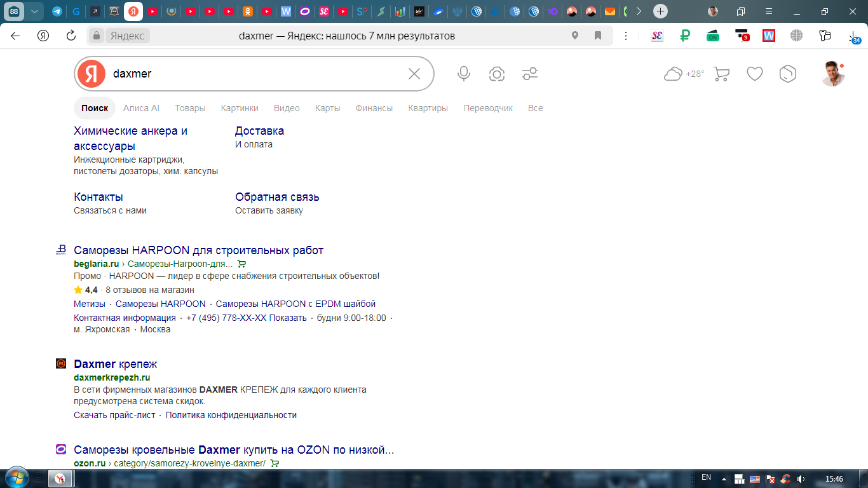Open the blue W tab in tab strip
Viewport: 868px width, 488px height.
pos(286,11)
